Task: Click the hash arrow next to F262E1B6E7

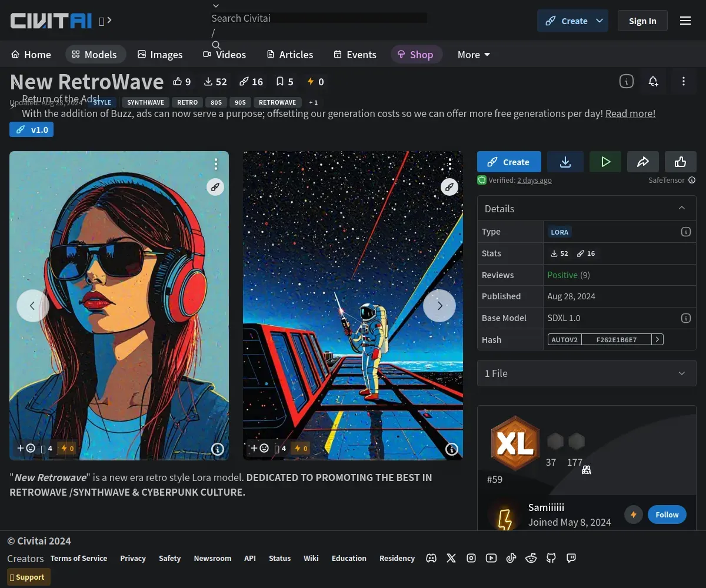Action: coord(658,339)
